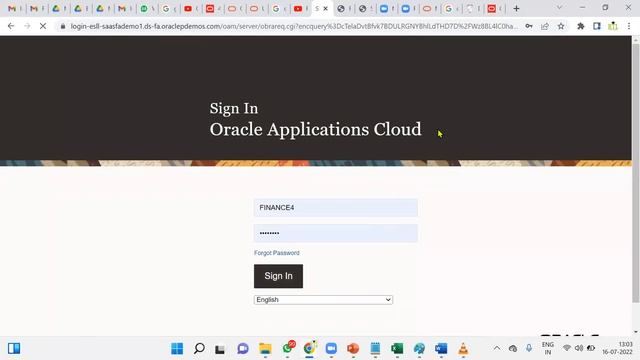
Task: Open ENG IN language switcher
Action: click(548, 348)
